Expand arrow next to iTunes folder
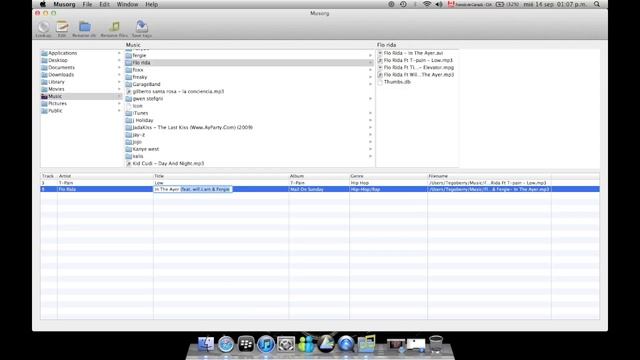 tap(371, 113)
